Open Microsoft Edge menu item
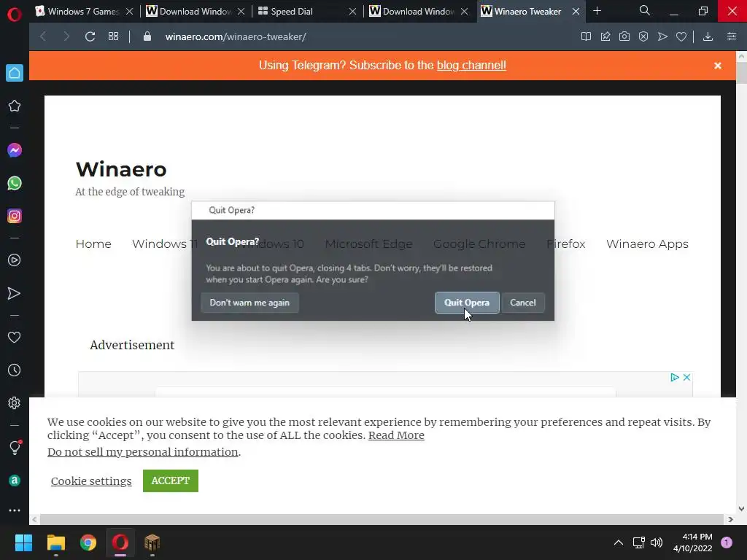Screen dimensions: 747x560 [368, 244]
